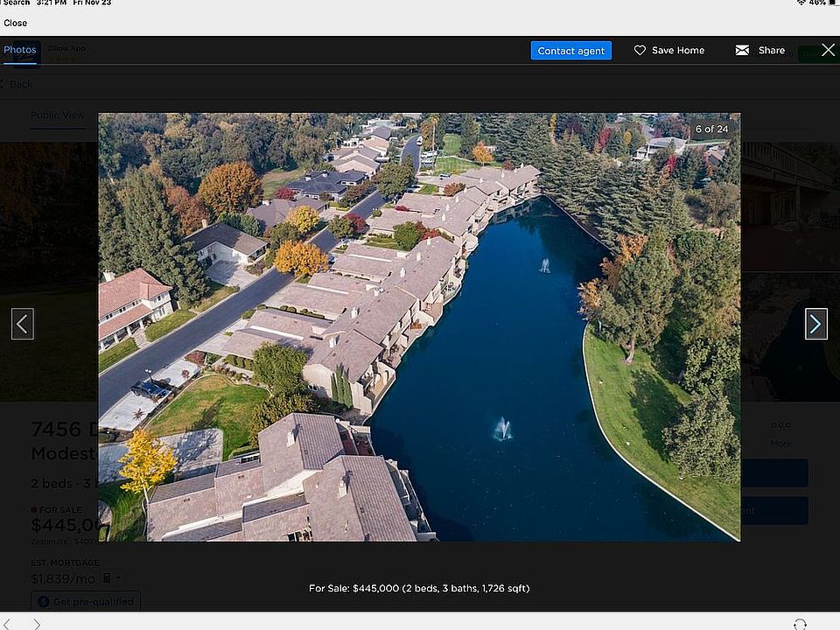Tap the browser back chevron at bottom

(8, 624)
